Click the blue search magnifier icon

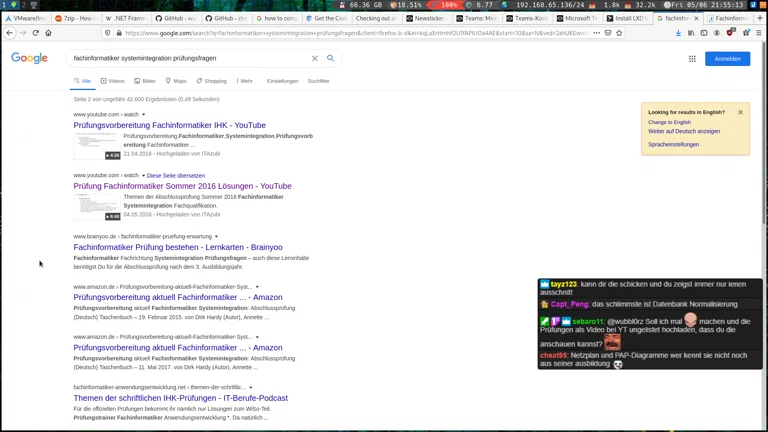(x=331, y=58)
